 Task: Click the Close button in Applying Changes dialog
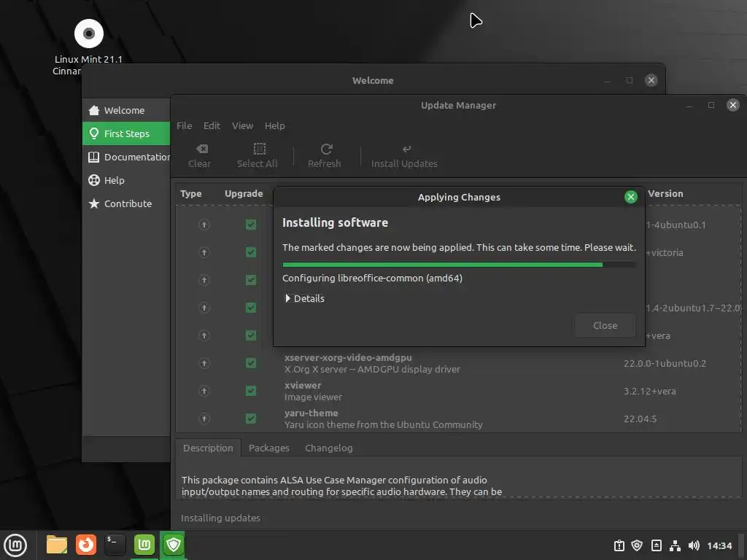coord(605,326)
